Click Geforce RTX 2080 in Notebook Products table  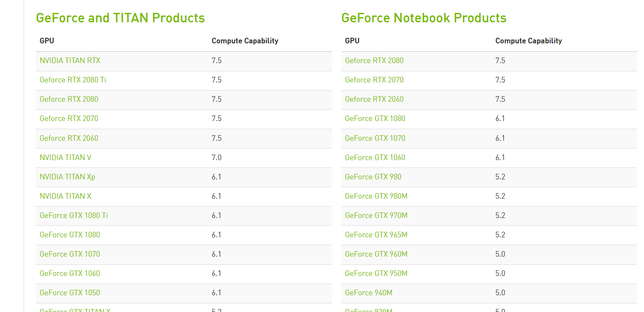(374, 61)
